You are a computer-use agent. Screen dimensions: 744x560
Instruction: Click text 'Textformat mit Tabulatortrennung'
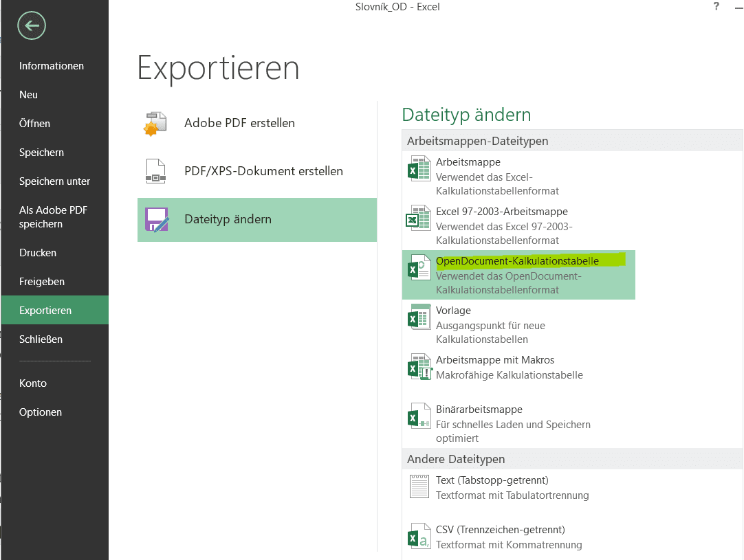point(512,495)
